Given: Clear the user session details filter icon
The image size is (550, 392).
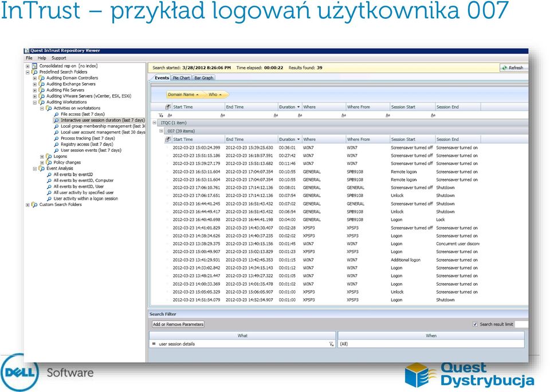Looking at the screenshot, I should 331,344.
